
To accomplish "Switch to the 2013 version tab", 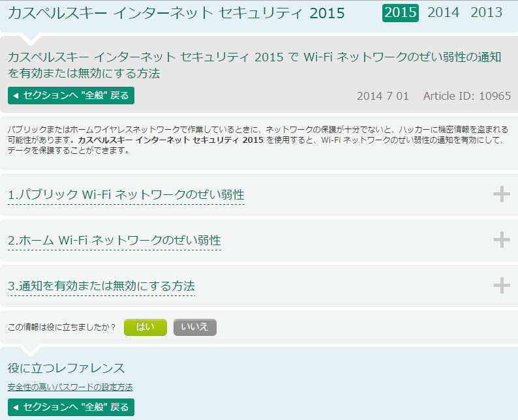I will [486, 13].
